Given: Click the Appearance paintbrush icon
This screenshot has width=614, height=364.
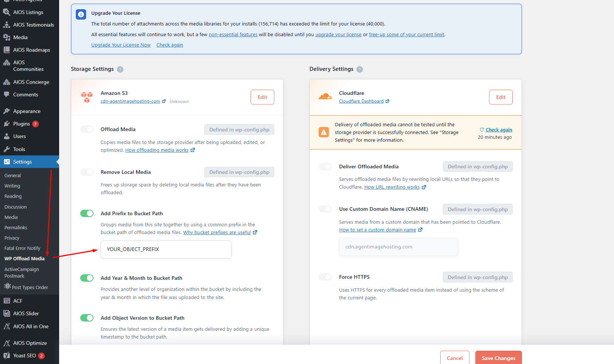Looking at the screenshot, I should click(7, 111).
